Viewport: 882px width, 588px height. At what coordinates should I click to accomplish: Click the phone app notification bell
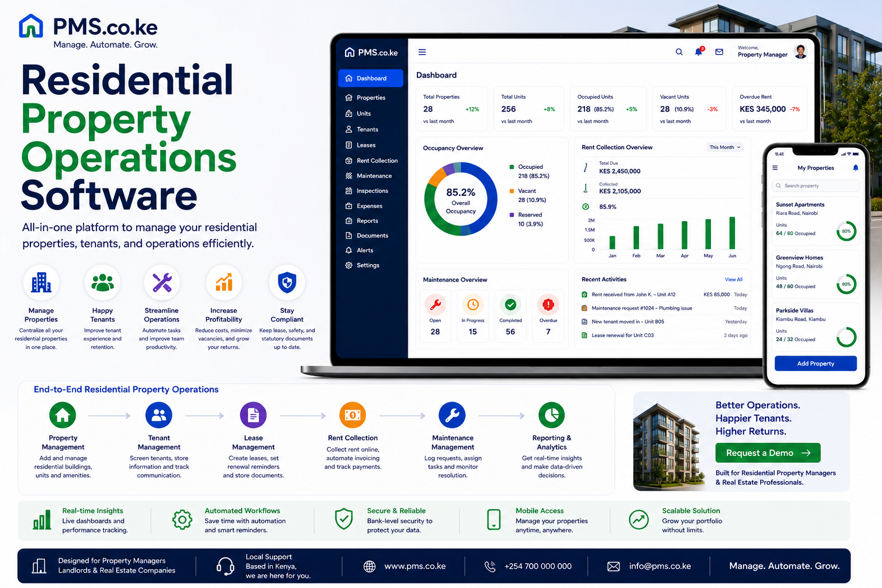856,168
